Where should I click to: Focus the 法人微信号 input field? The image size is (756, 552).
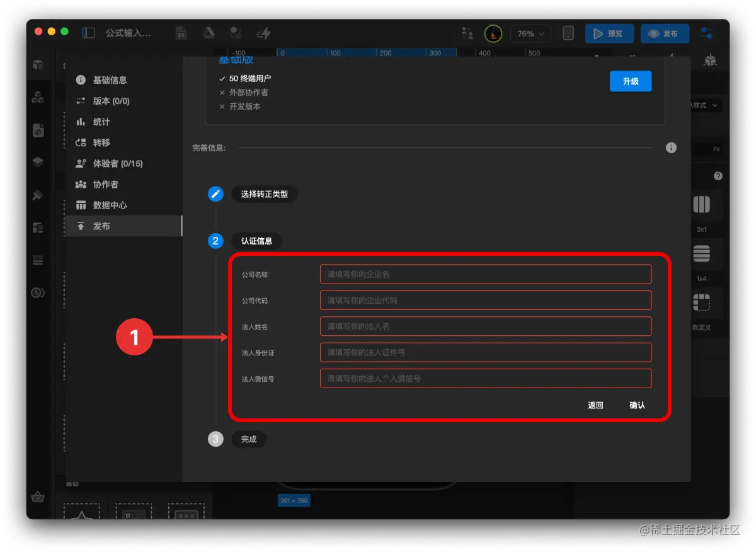[486, 379]
